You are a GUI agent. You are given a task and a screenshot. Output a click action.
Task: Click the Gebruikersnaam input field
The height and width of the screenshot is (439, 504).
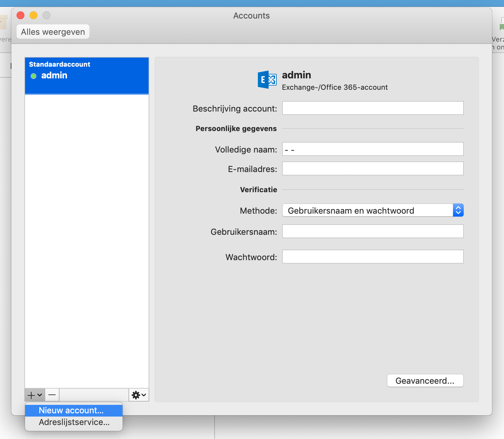click(x=373, y=231)
